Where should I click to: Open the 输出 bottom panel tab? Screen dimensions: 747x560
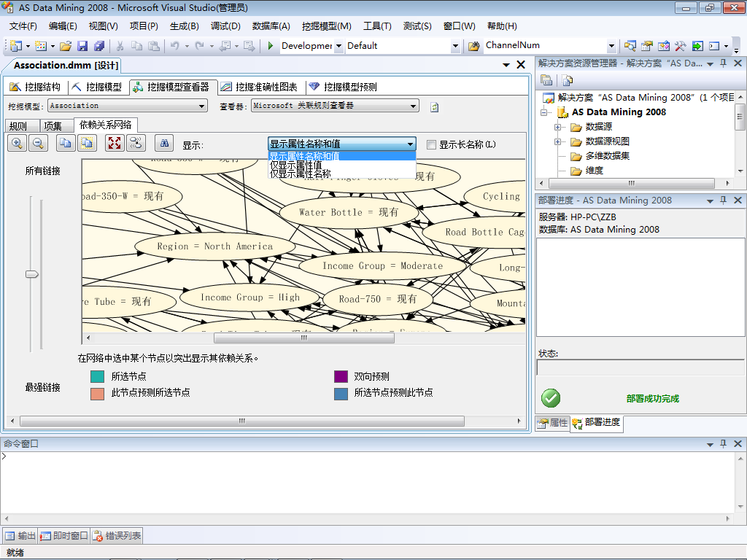(x=20, y=536)
